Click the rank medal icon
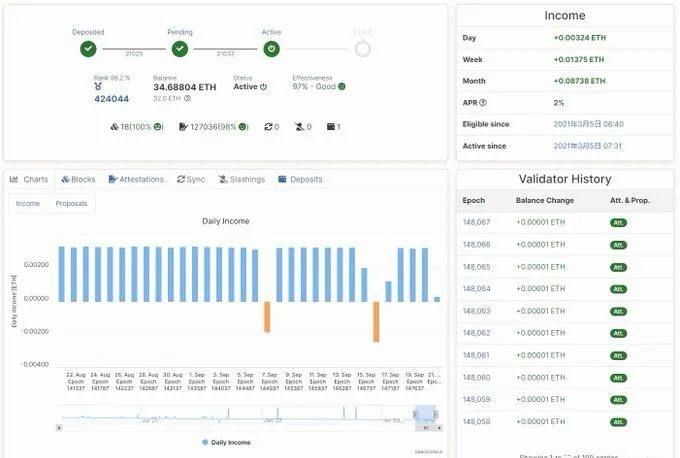The width and height of the screenshot is (680, 458). pos(98,87)
